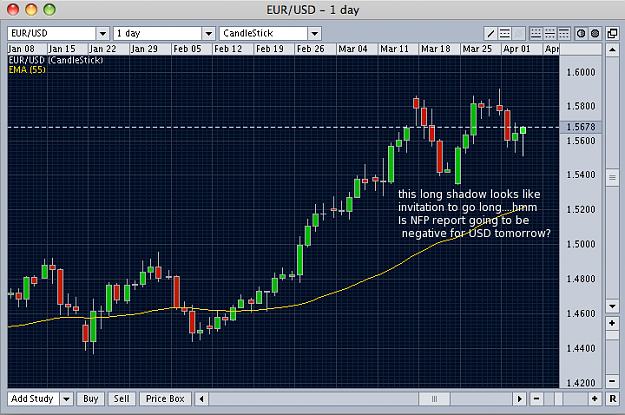Click the vertical scrollbar up arrow
625x415 pixels.
click(x=612, y=50)
